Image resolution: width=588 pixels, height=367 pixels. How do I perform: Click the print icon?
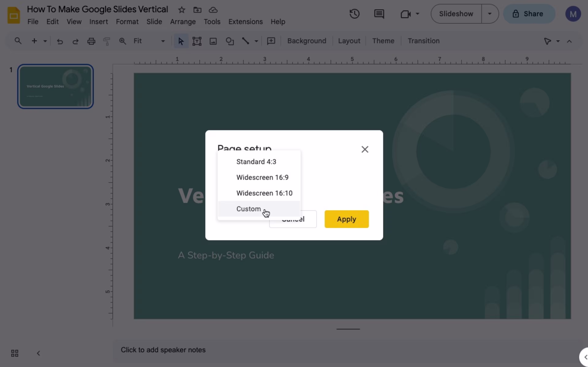click(91, 41)
